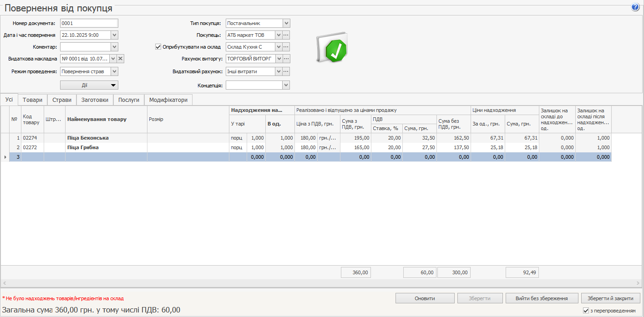Click the Оновити button

pos(425,298)
